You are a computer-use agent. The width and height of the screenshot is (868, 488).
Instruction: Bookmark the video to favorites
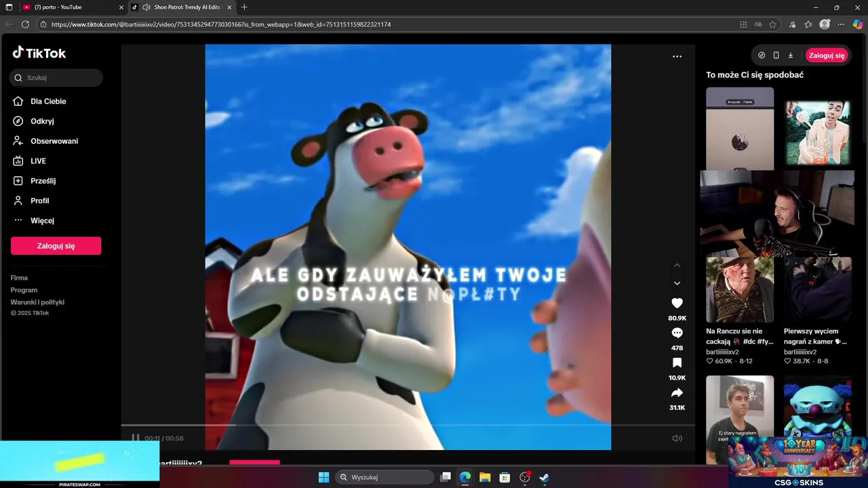point(677,363)
